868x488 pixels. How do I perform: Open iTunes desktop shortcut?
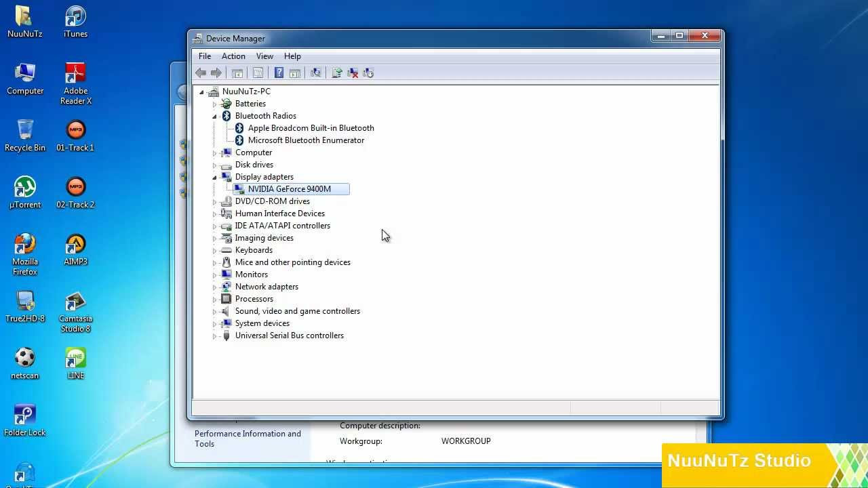click(75, 22)
